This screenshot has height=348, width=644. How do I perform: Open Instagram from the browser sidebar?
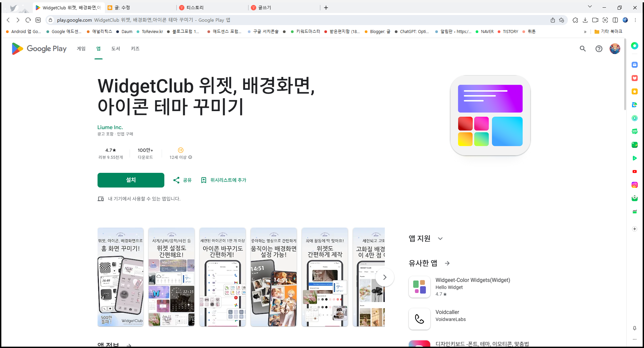[634, 185]
